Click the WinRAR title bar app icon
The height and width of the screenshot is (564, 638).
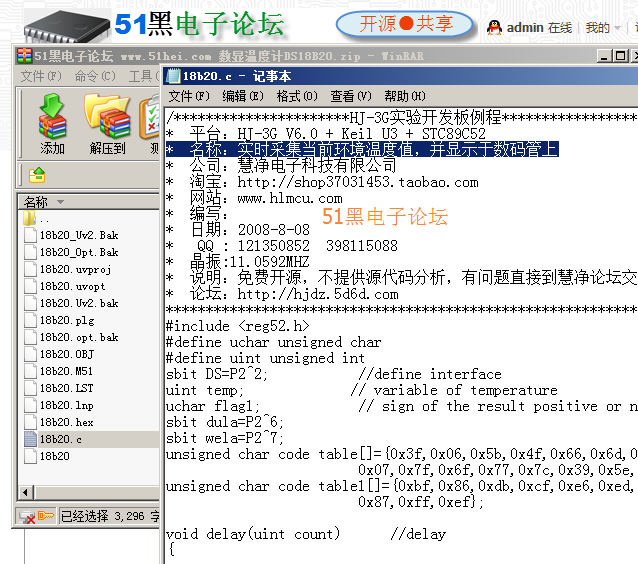tap(24, 56)
